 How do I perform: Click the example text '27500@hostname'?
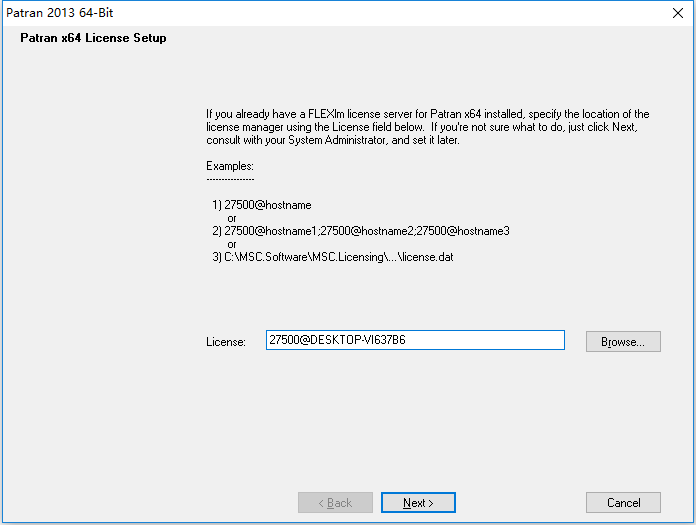pyautogui.click(x=268, y=205)
